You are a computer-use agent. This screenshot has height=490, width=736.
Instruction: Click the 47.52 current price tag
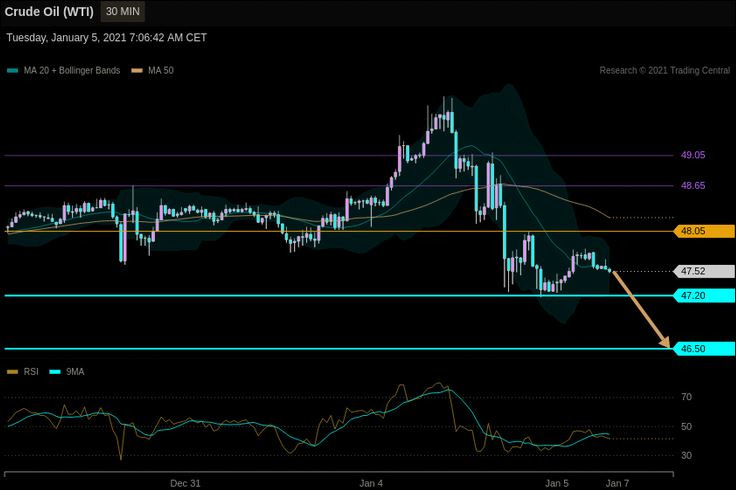[x=704, y=271]
